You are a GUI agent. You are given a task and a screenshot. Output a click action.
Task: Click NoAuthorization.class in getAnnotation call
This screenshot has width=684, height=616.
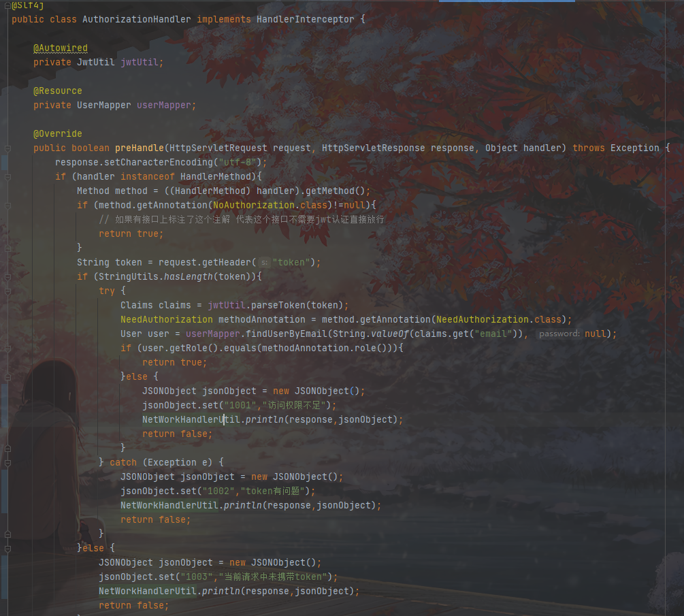(x=270, y=205)
